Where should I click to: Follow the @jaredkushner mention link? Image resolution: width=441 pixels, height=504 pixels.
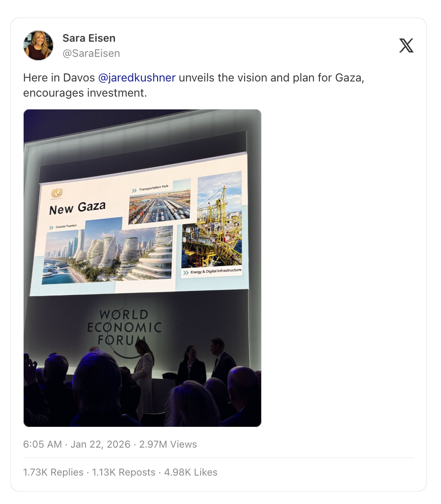pyautogui.click(x=137, y=78)
